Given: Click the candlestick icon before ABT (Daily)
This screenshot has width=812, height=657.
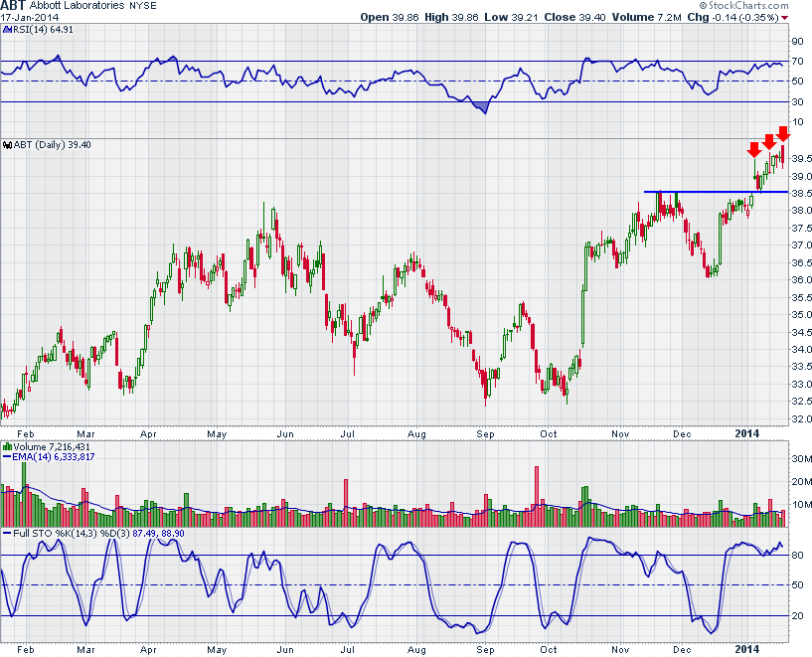Looking at the screenshot, I should [x=7, y=145].
